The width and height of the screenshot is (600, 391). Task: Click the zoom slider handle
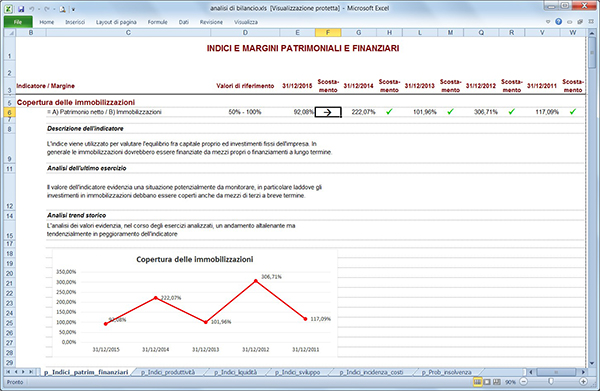pos(551,381)
